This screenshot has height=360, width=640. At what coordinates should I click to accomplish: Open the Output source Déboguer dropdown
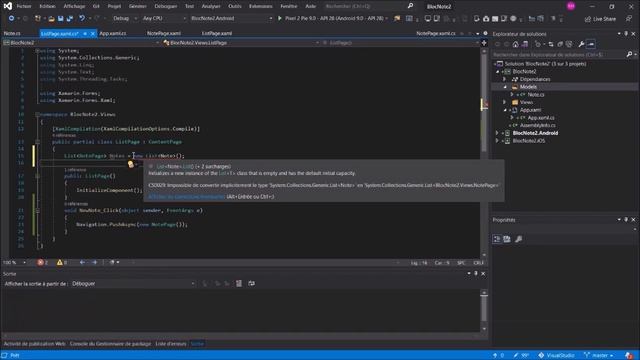[x=133, y=283]
